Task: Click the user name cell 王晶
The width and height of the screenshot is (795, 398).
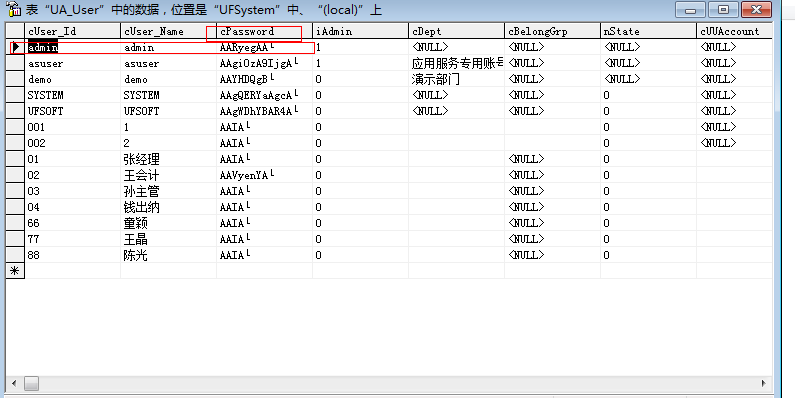Action: click(x=168, y=239)
